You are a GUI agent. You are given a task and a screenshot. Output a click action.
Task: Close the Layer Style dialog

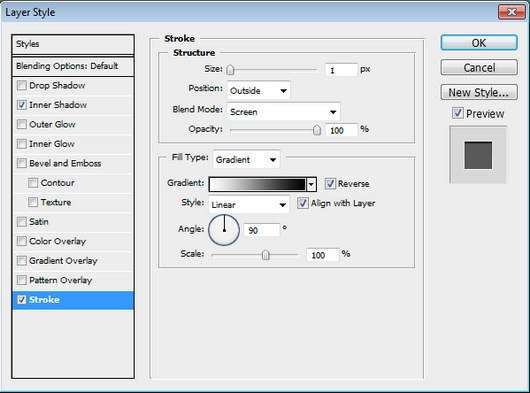[511, 12]
